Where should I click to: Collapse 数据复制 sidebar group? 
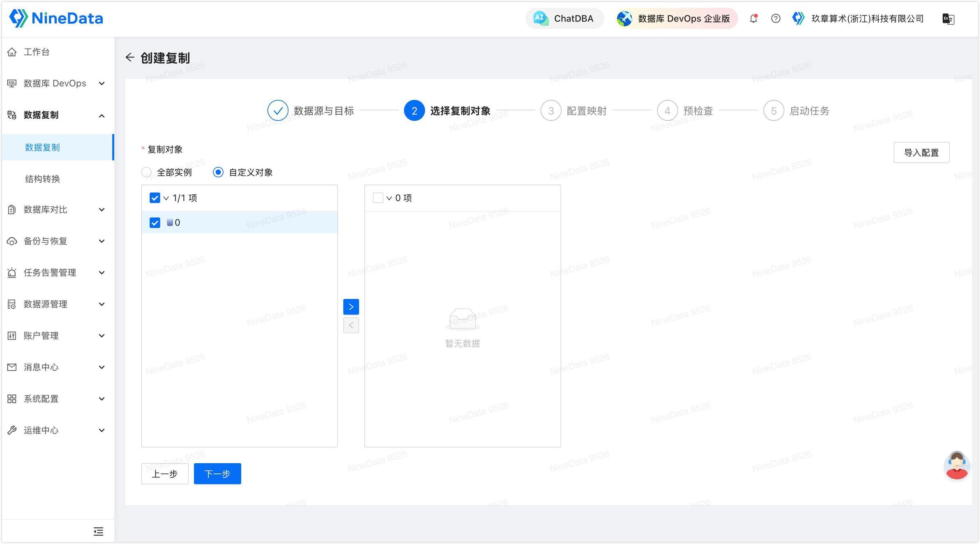(57, 115)
